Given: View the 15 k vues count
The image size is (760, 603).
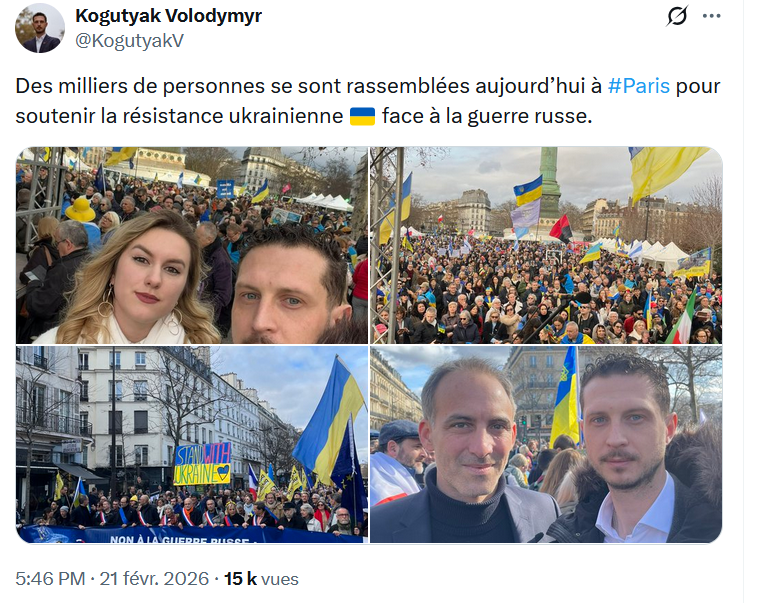Looking at the screenshot, I should click(261, 579).
